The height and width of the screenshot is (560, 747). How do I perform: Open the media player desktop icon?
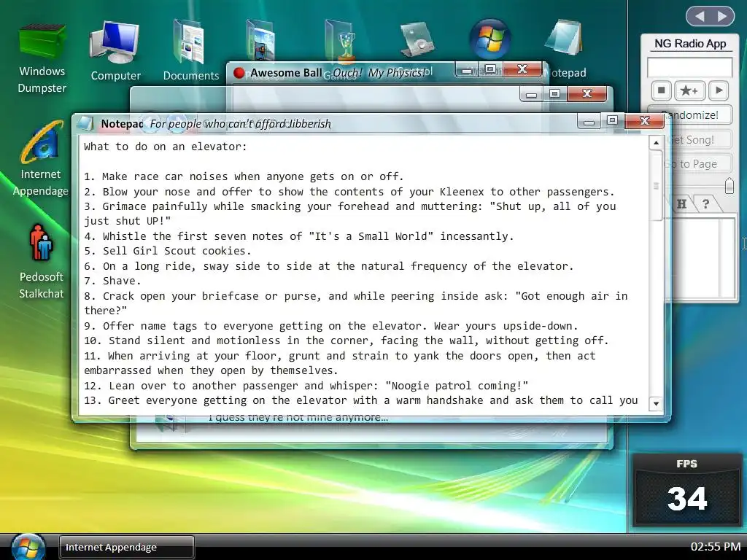(417, 38)
